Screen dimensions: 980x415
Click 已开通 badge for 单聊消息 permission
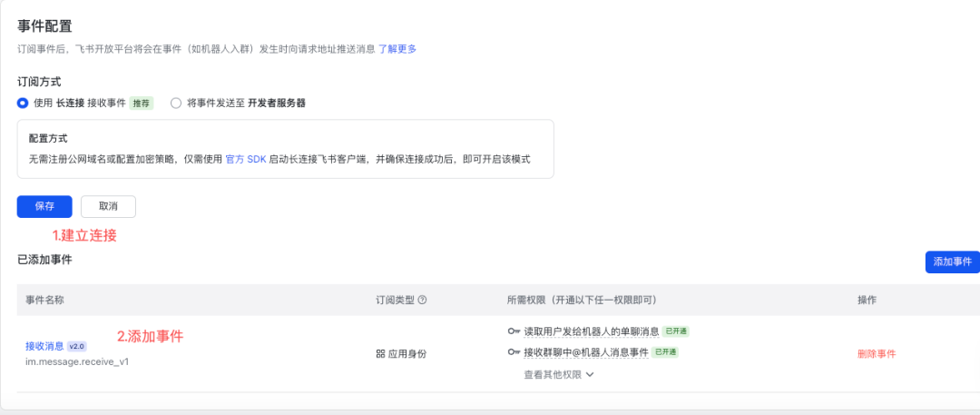(676, 331)
